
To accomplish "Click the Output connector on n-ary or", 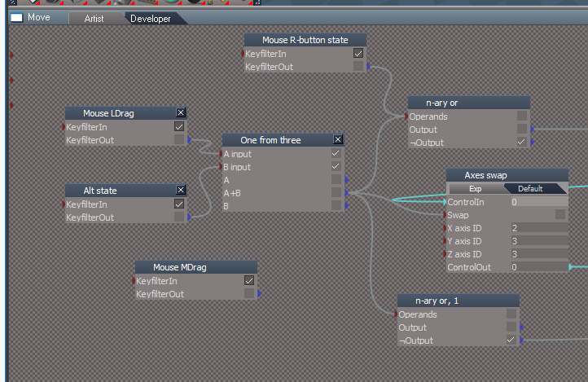I will (x=532, y=129).
